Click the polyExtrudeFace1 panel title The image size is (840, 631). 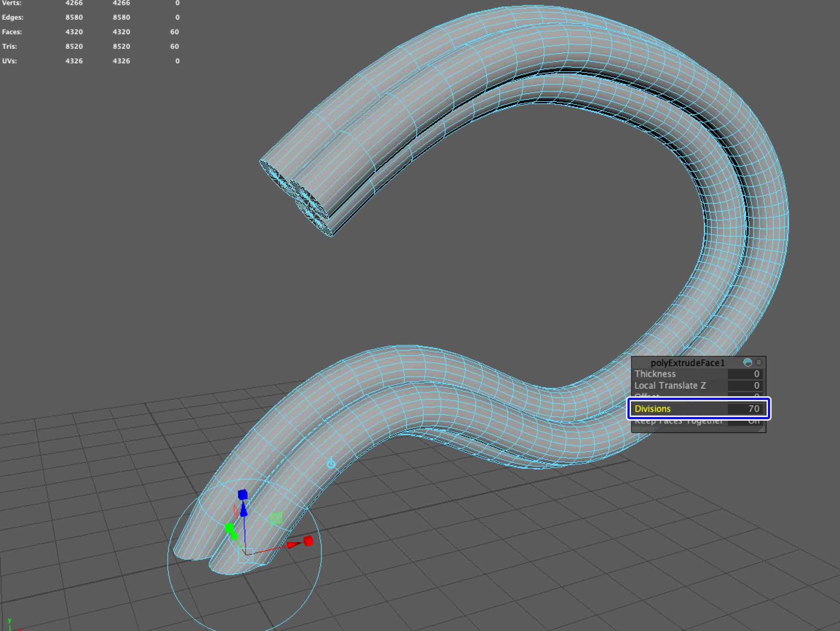point(688,363)
